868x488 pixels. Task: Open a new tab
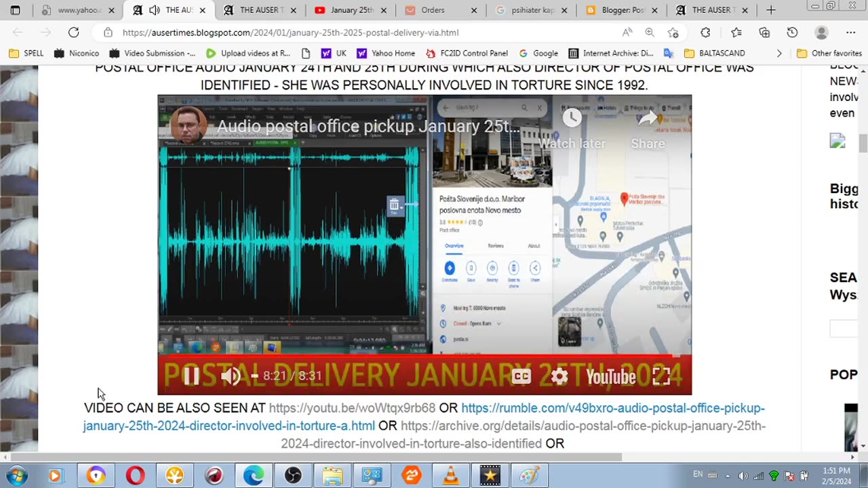(x=770, y=10)
